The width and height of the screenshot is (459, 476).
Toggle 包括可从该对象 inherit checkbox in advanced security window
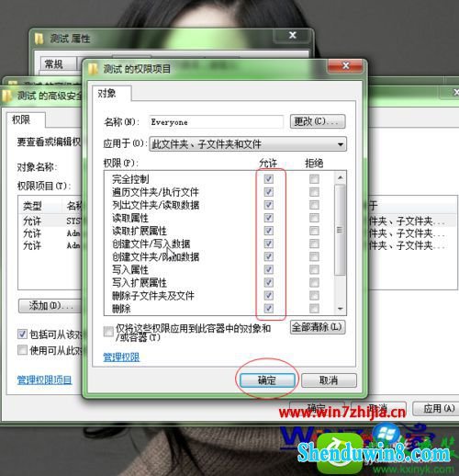tap(22, 334)
